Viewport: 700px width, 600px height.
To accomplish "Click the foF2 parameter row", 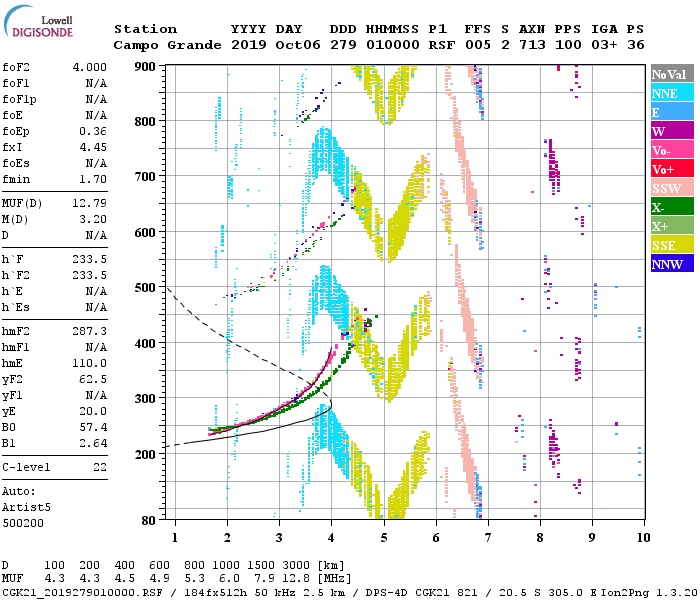I will pos(55,67).
